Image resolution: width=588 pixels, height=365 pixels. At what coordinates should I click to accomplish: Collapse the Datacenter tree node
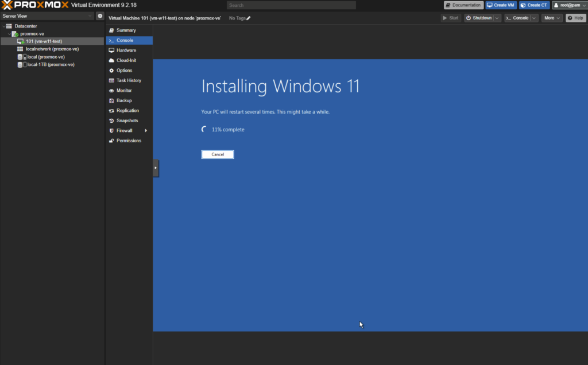pyautogui.click(x=4, y=26)
